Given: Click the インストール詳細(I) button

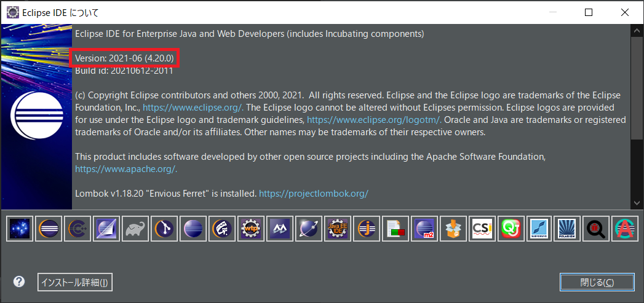Looking at the screenshot, I should [75, 282].
